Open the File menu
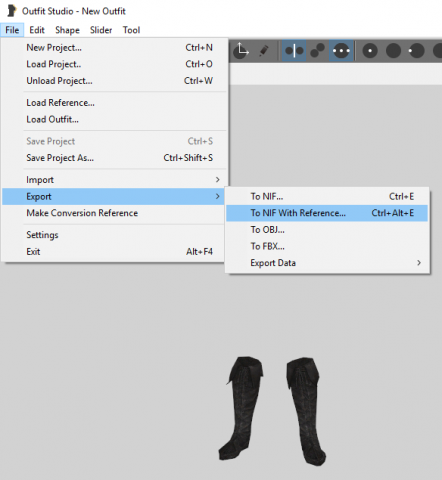 12,30
